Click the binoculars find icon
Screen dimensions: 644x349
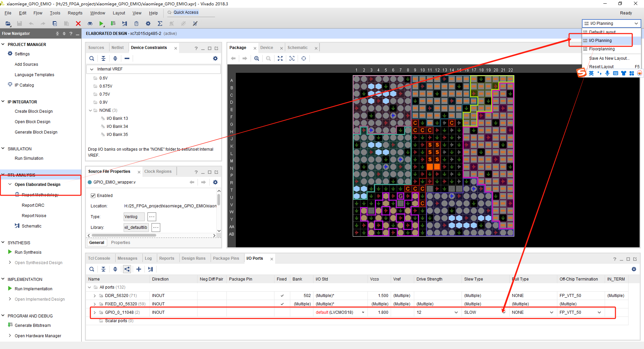[90, 23]
